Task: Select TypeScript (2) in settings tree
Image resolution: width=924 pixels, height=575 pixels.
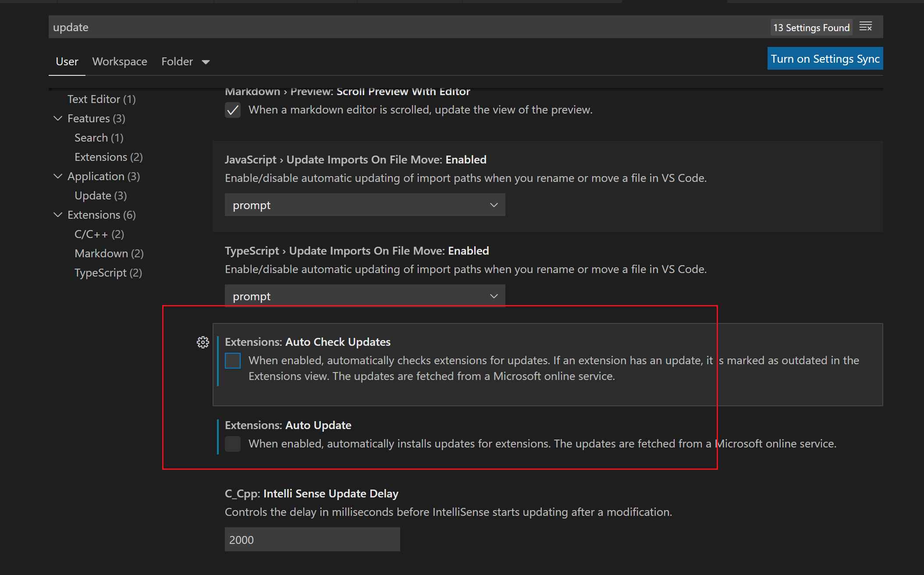Action: (108, 273)
